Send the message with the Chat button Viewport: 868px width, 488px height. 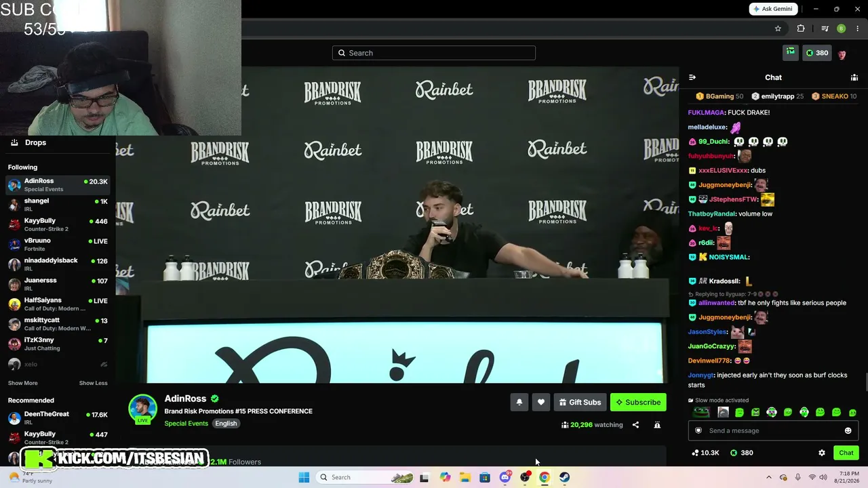coord(846,453)
